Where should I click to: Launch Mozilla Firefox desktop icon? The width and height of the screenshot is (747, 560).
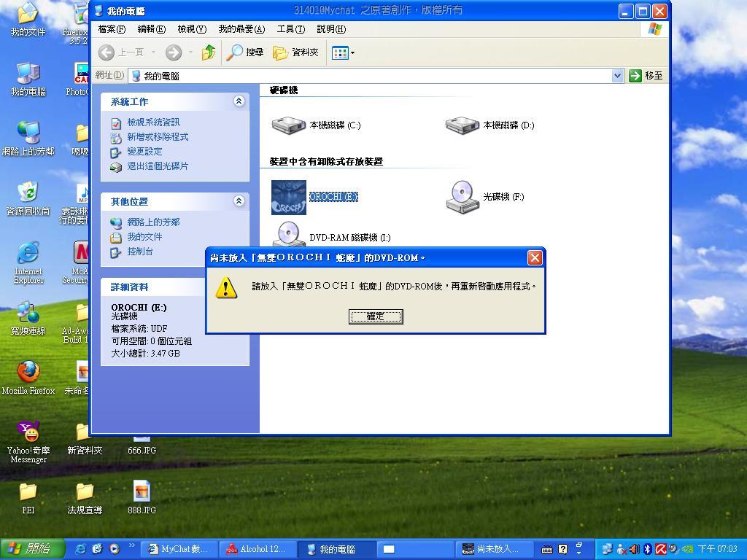[x=28, y=378]
